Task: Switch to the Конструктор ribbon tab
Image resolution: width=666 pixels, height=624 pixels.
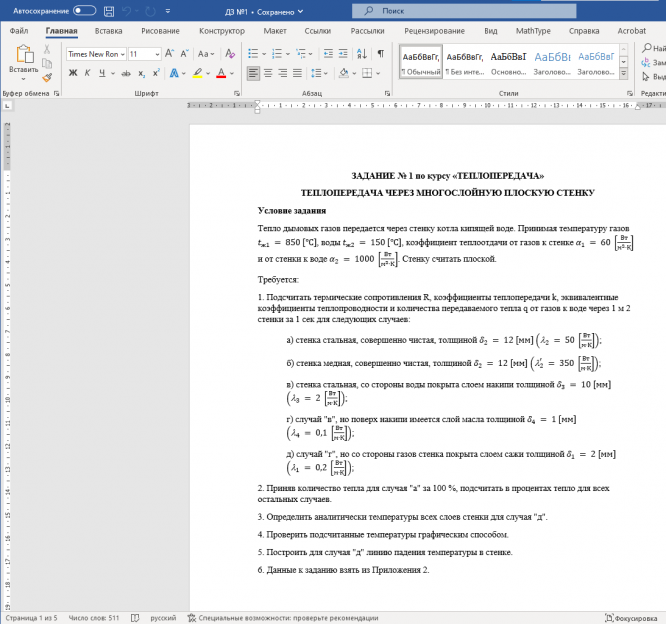Action: click(222, 31)
